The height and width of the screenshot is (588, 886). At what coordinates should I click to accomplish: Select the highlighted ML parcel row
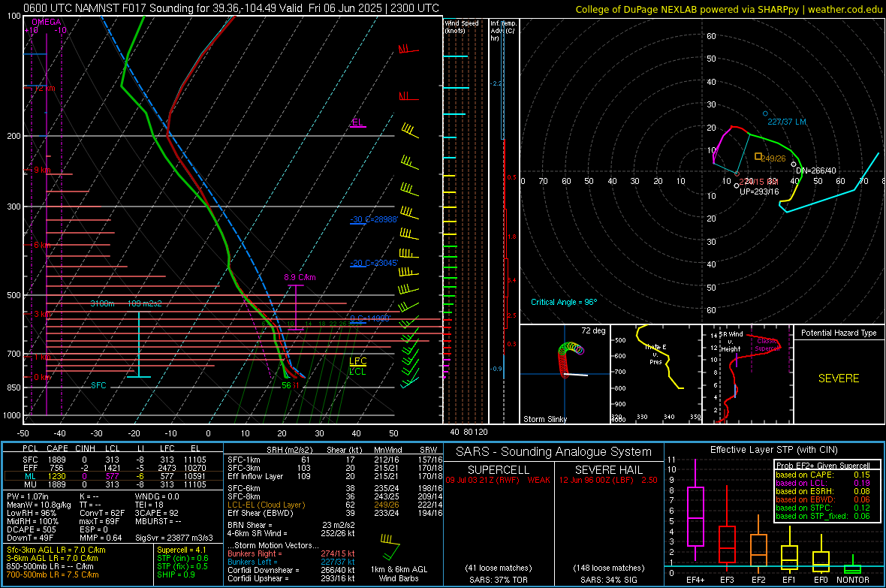(x=113, y=476)
